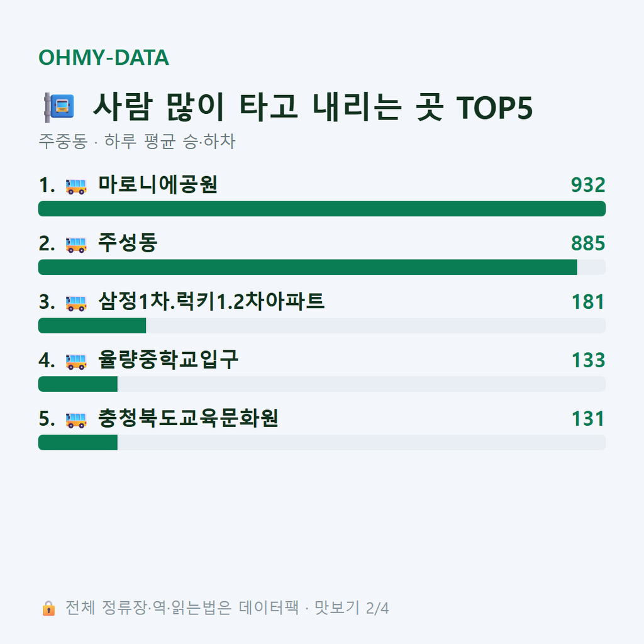Screen dimensions: 644x644
Task: Click the lock icon in the footer
Action: click(48, 608)
